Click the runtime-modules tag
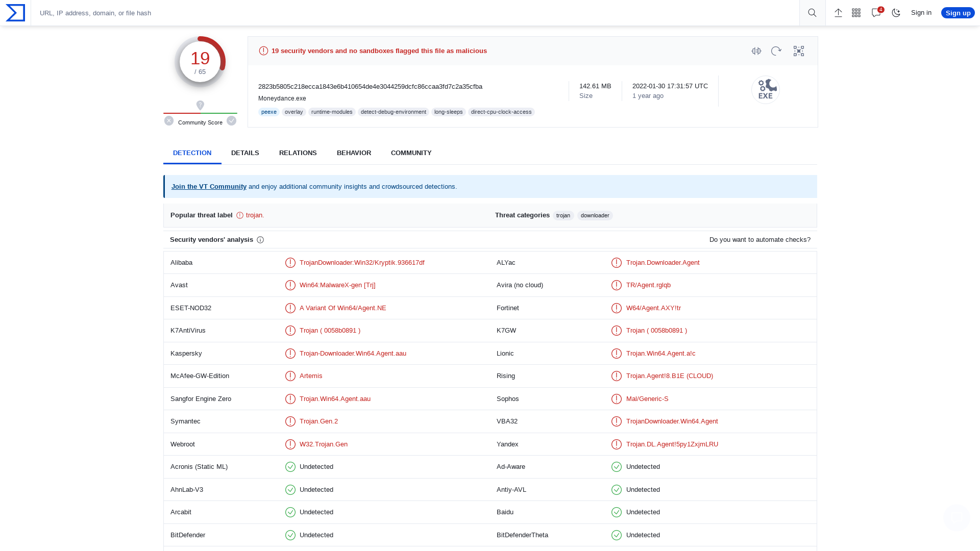This screenshot has height=551, width=980. 332,112
